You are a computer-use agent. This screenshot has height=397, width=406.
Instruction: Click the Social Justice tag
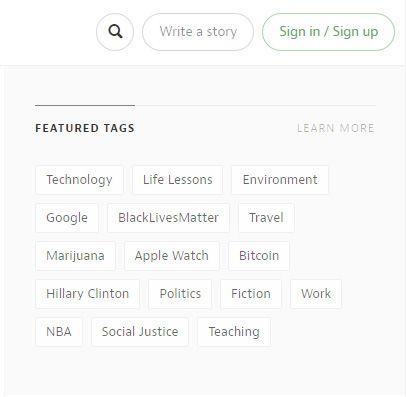click(x=140, y=332)
